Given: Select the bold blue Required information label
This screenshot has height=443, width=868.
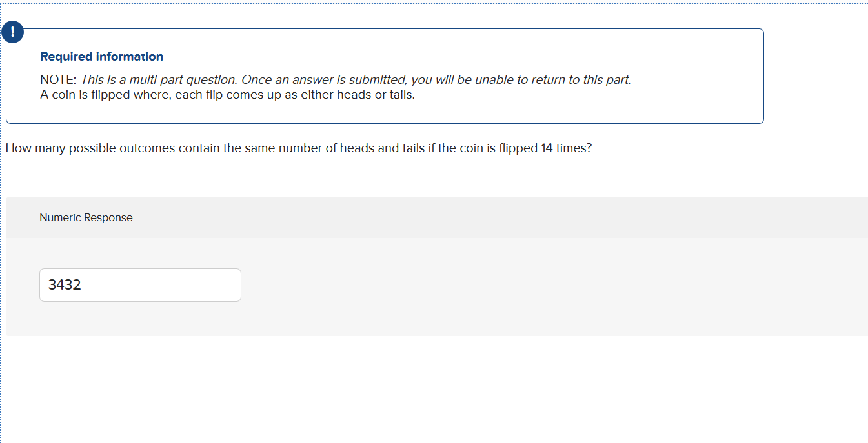Looking at the screenshot, I should coord(101,56).
